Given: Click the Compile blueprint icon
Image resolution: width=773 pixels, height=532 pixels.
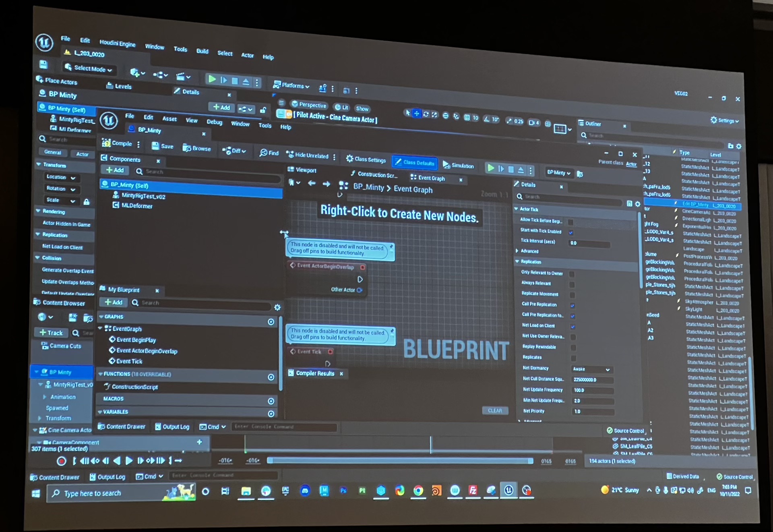Looking at the screenshot, I should point(107,143).
